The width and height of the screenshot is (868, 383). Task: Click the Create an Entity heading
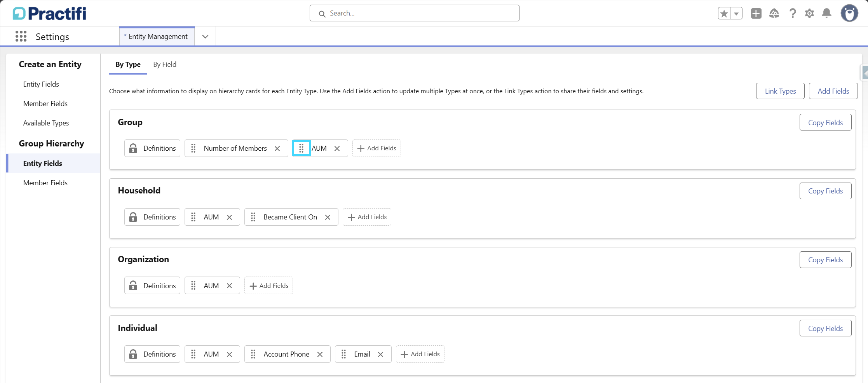coord(50,64)
